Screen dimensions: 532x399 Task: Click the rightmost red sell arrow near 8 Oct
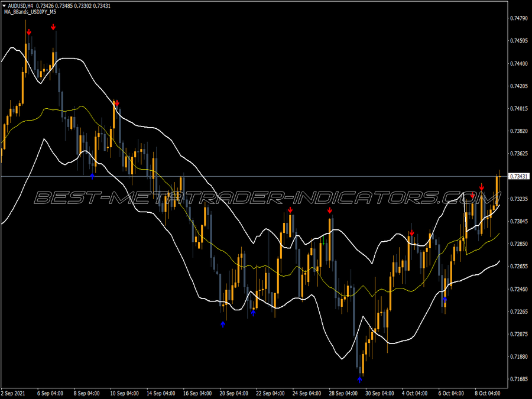482,187
